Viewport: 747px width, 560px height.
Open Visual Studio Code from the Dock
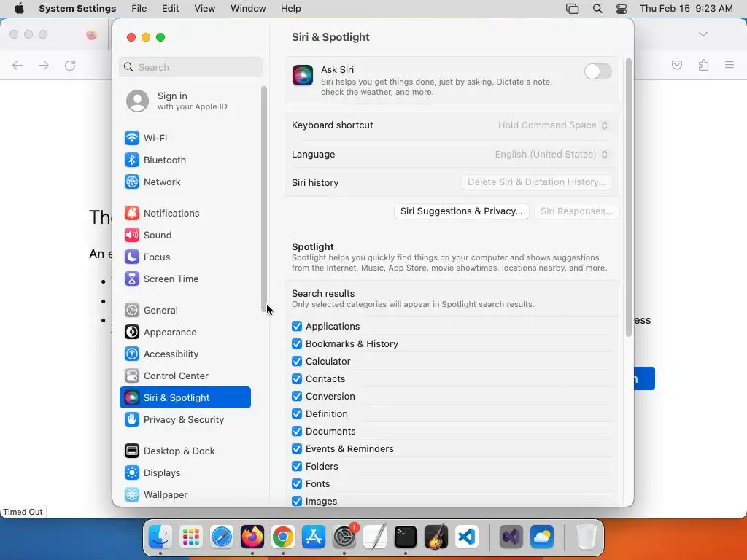click(x=466, y=537)
